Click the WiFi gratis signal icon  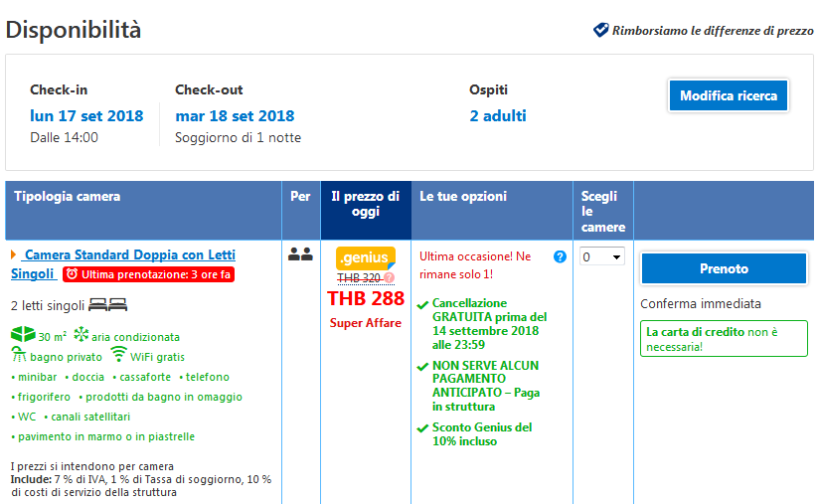(x=118, y=355)
